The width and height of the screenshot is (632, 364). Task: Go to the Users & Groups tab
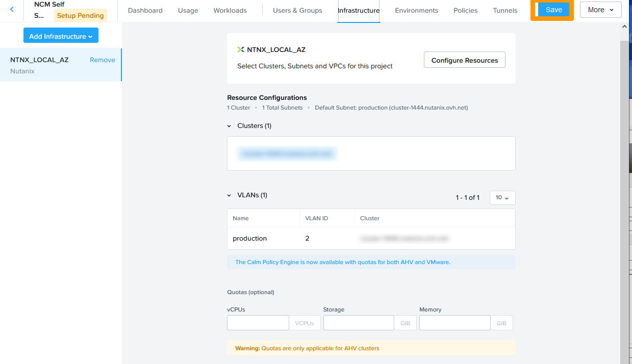click(x=297, y=10)
